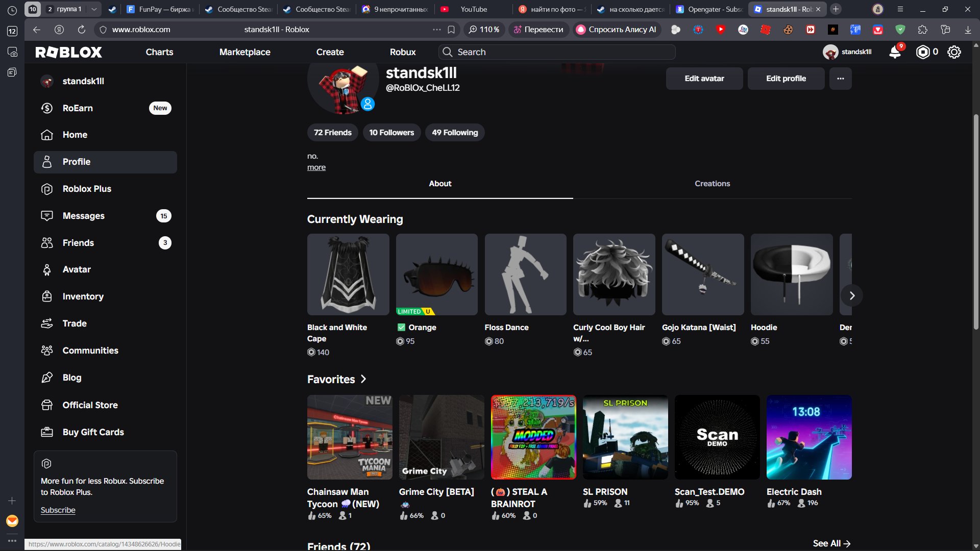Switch to the About tab

(440, 184)
